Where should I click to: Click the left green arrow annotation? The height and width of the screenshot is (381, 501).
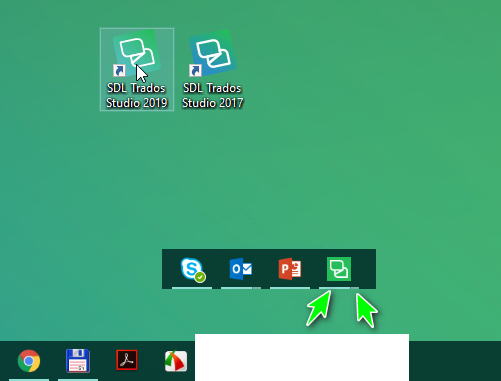point(319,308)
